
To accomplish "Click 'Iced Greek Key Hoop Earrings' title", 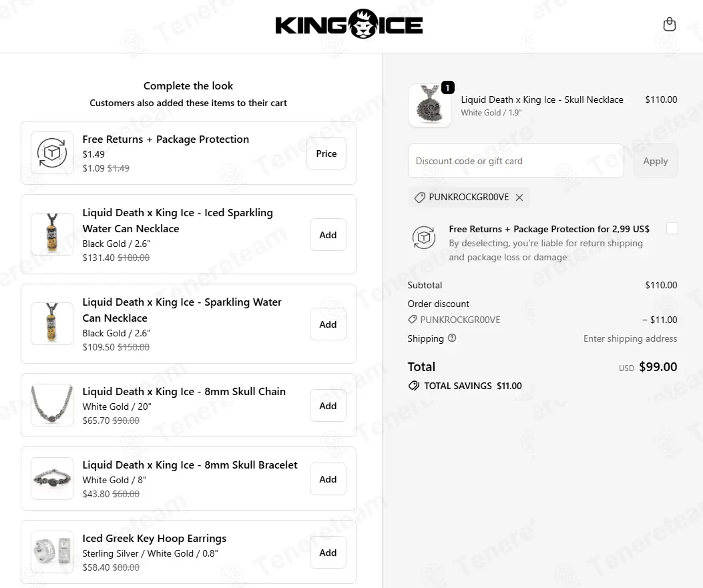I will 154,538.
